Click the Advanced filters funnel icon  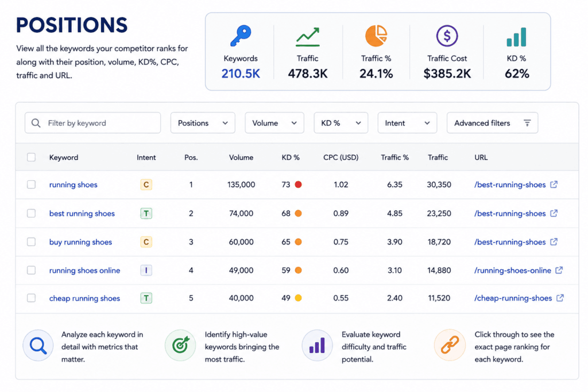(x=527, y=123)
